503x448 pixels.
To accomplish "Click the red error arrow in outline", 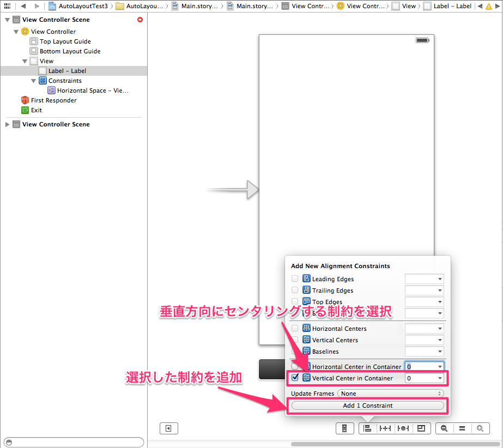I will (140, 20).
